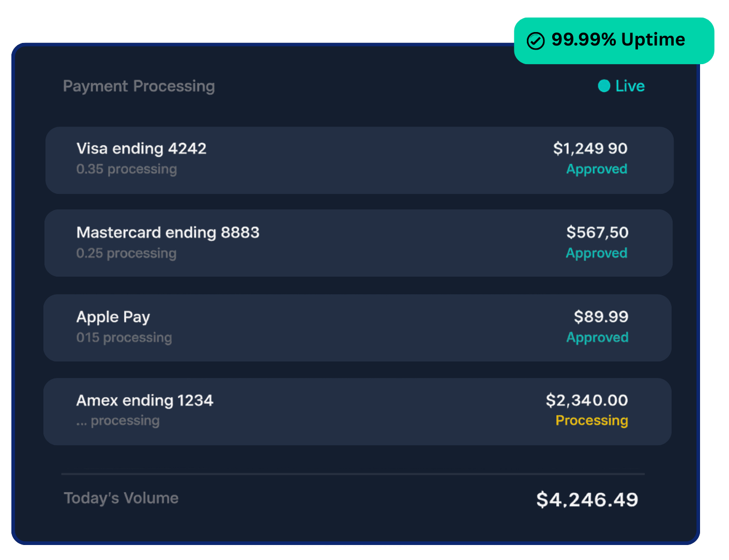
Task: Click the checkmark icon in Uptime badge
Action: [536, 41]
